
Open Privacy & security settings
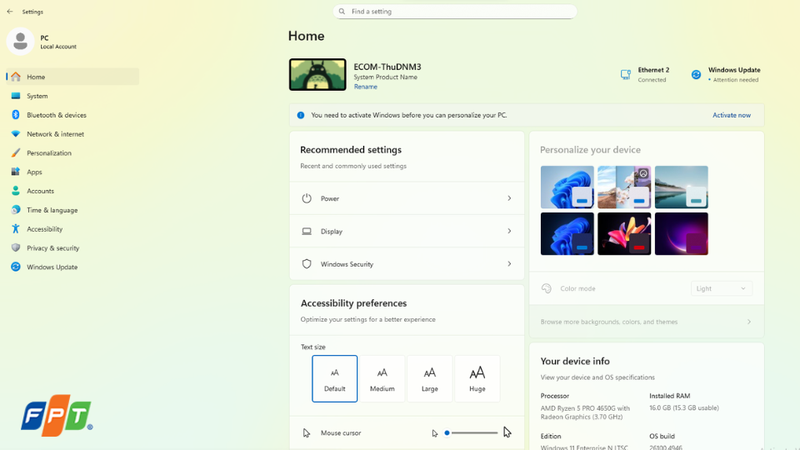click(x=72, y=248)
